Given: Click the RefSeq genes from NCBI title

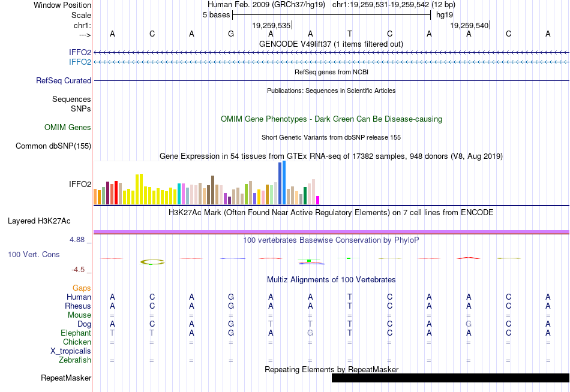Looking at the screenshot, I should click(x=331, y=72).
